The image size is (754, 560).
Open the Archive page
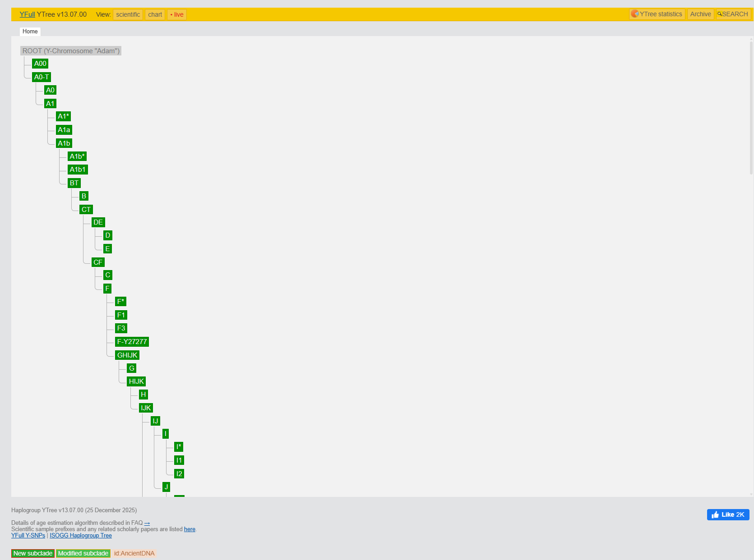tap(700, 14)
